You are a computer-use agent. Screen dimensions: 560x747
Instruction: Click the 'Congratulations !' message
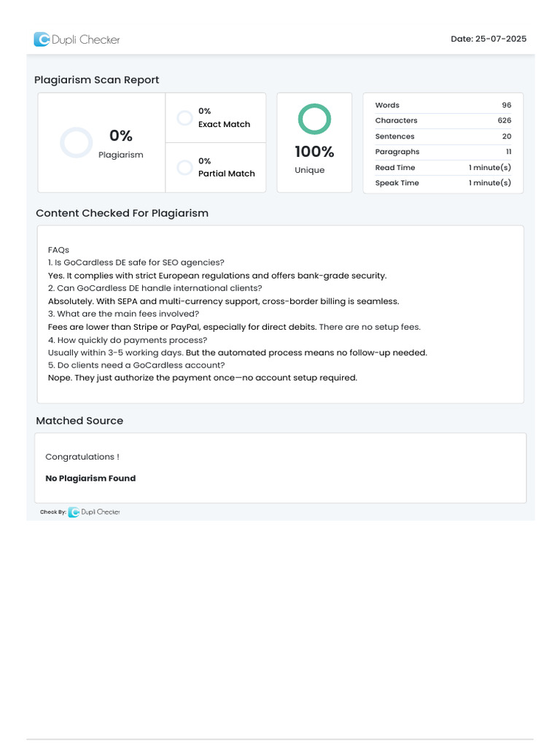pyautogui.click(x=82, y=457)
